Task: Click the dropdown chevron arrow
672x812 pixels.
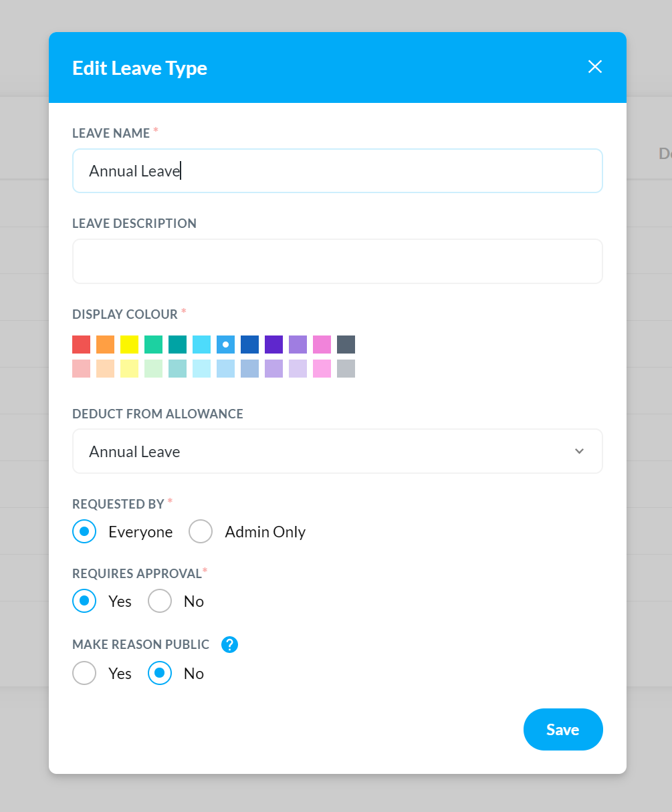Action: click(x=579, y=452)
